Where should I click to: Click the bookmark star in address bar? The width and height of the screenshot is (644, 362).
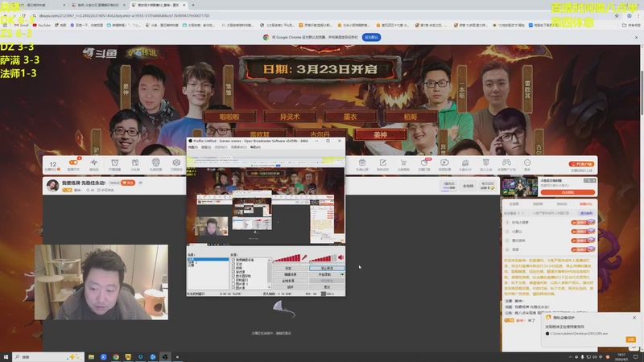click(x=617, y=15)
